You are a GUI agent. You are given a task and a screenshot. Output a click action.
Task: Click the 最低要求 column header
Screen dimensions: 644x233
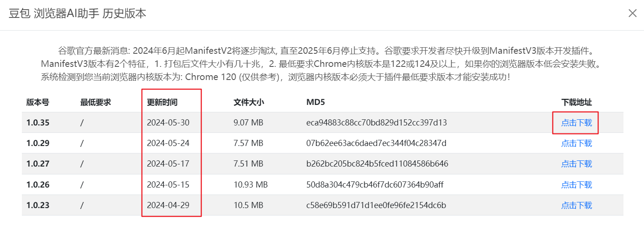pos(96,102)
